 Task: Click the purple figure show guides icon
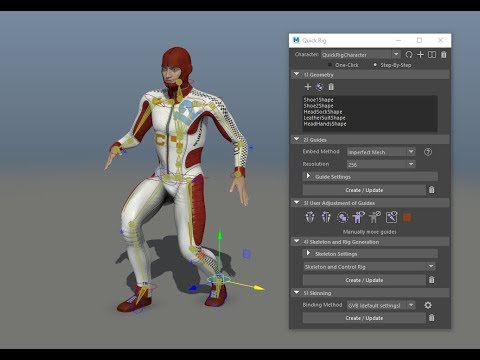(x=358, y=217)
